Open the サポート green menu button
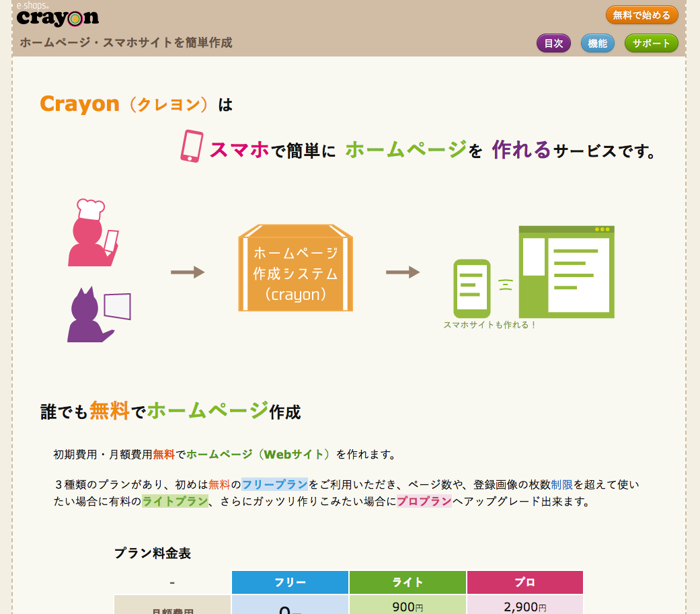700x614 pixels. point(651,43)
